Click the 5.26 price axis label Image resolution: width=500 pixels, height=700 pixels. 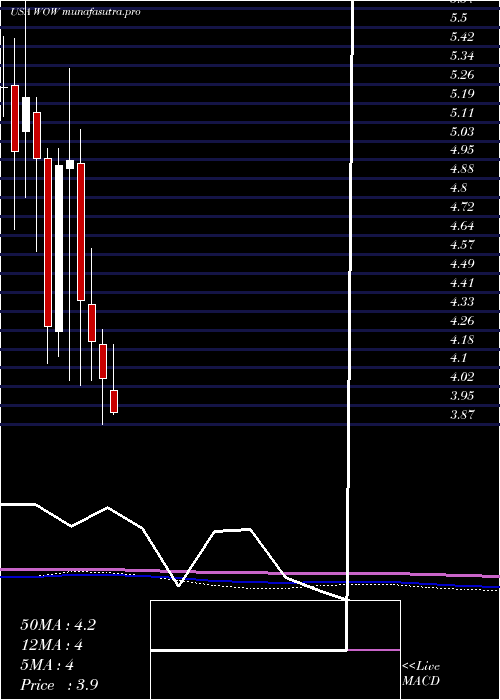pyautogui.click(x=462, y=75)
